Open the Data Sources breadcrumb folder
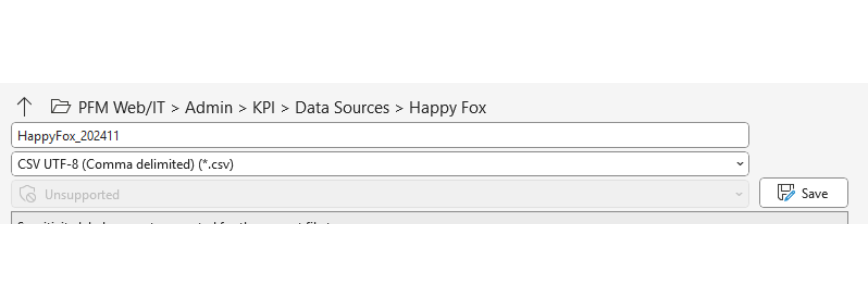Image resolution: width=868 pixels, height=307 pixels. (x=341, y=107)
